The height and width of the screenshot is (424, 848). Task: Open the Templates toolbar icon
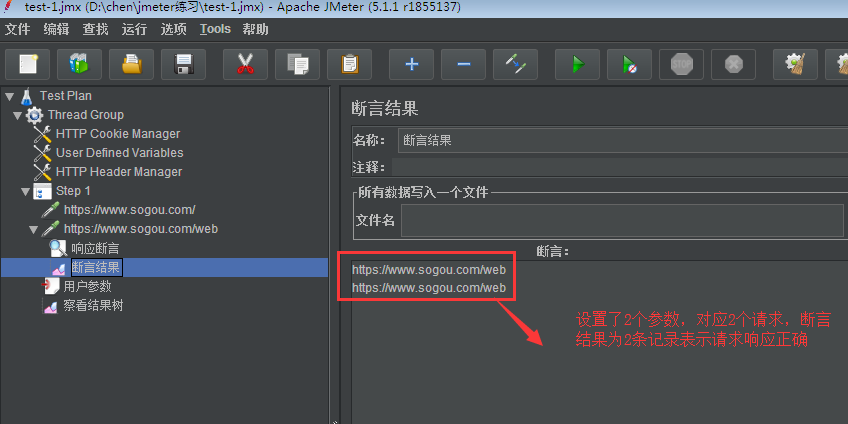point(80,65)
